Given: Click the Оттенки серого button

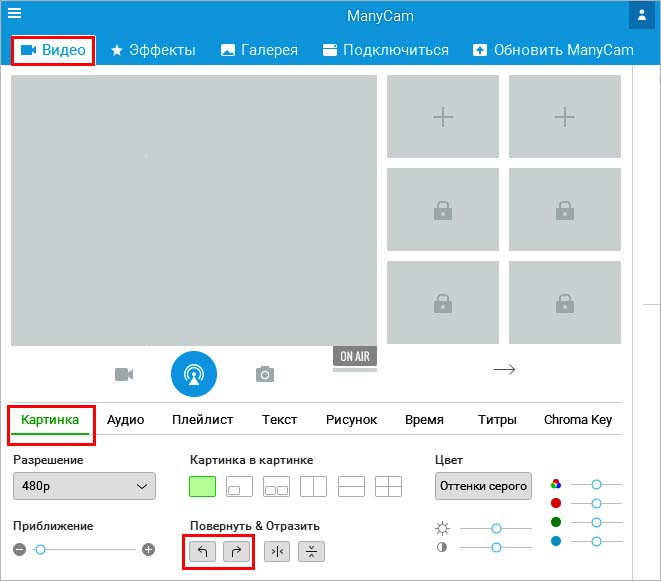Looking at the screenshot, I should point(483,486).
